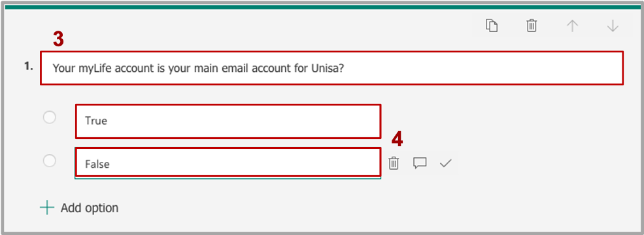Mark False as the correct answer with the checkmark

click(446, 163)
